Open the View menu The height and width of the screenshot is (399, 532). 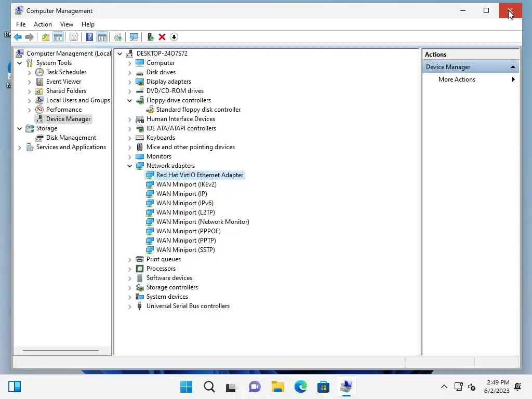coord(66,24)
